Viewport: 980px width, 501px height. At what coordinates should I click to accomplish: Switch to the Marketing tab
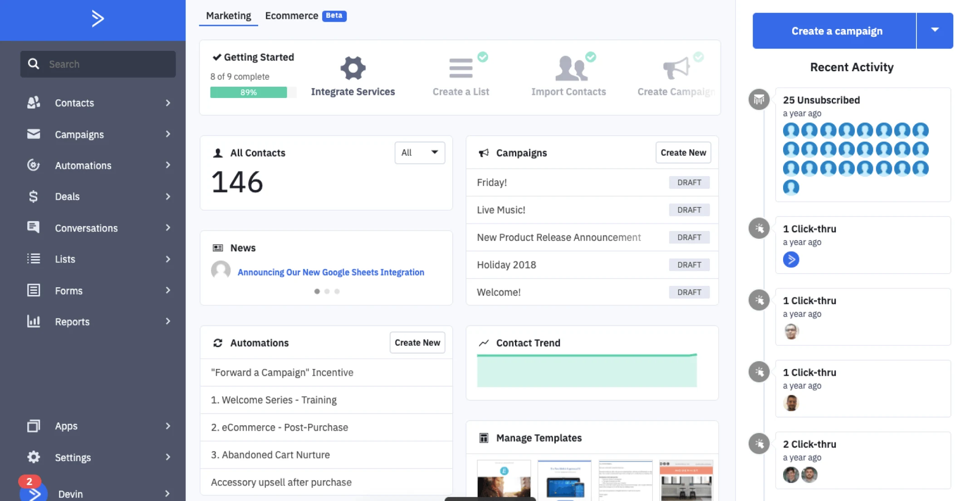coord(228,16)
